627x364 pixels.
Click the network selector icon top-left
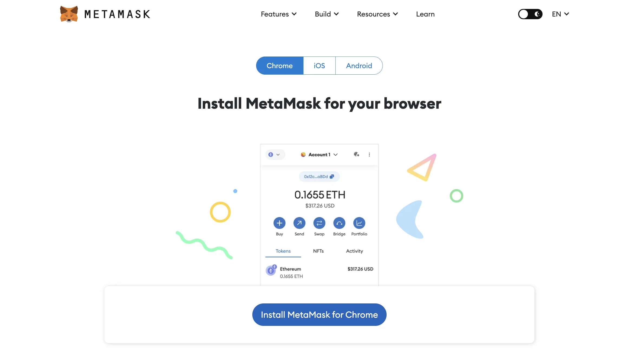point(273,155)
